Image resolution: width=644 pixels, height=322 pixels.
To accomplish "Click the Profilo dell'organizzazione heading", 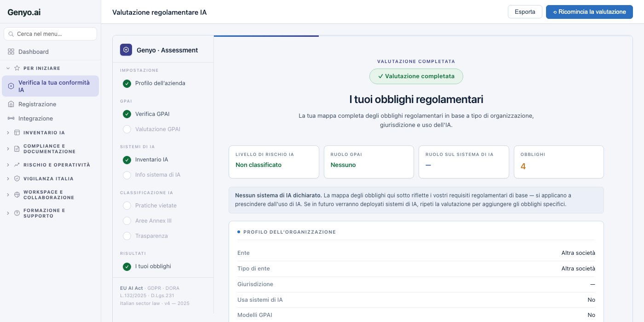I will tap(290, 232).
